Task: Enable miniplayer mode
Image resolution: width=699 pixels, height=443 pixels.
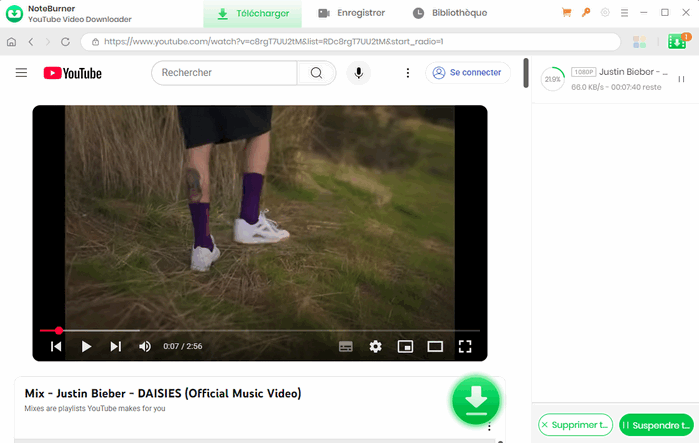Action: [405, 346]
